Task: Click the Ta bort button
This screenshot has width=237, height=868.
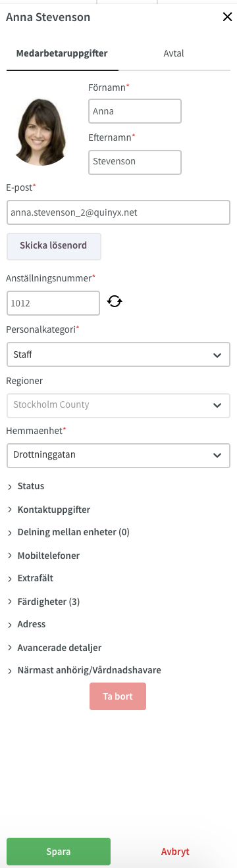Action: (118, 696)
